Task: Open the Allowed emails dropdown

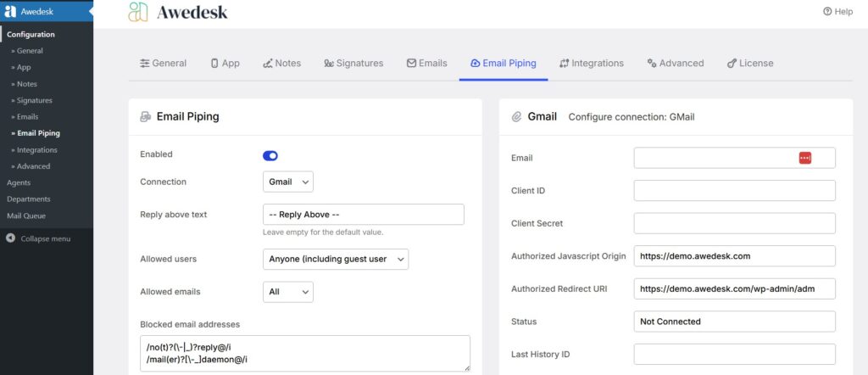Action: point(287,292)
